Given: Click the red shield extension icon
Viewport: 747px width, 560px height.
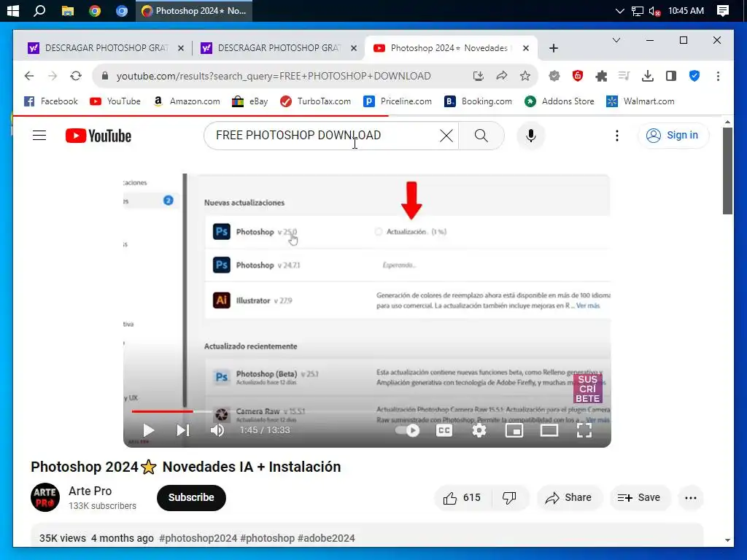Looking at the screenshot, I should coord(578,76).
